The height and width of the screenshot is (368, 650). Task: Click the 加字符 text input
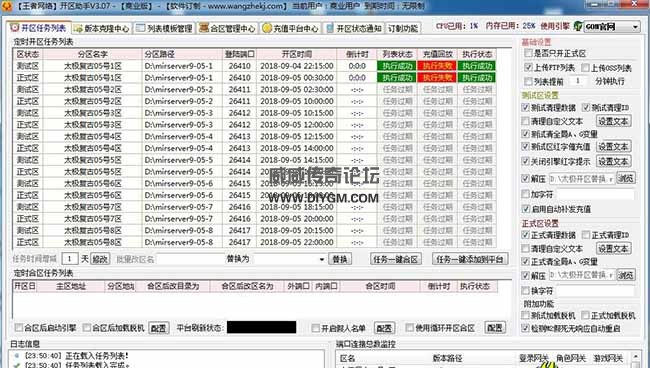coord(595,194)
